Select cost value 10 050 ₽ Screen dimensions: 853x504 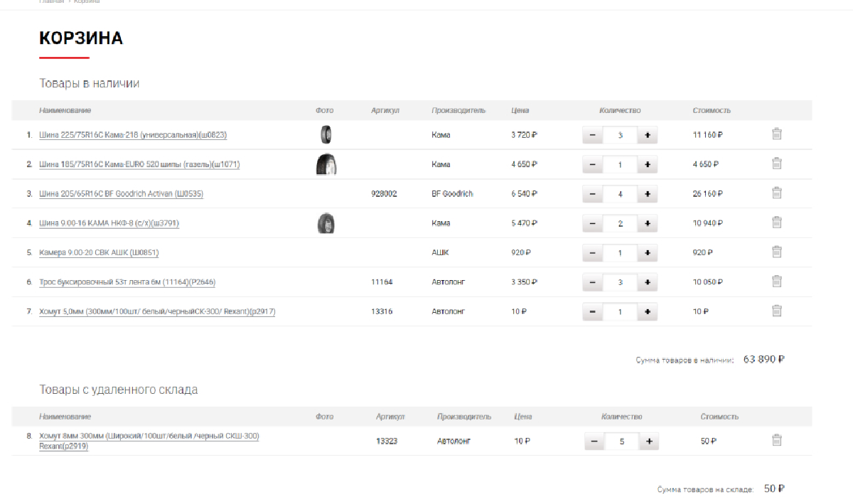pyautogui.click(x=708, y=282)
